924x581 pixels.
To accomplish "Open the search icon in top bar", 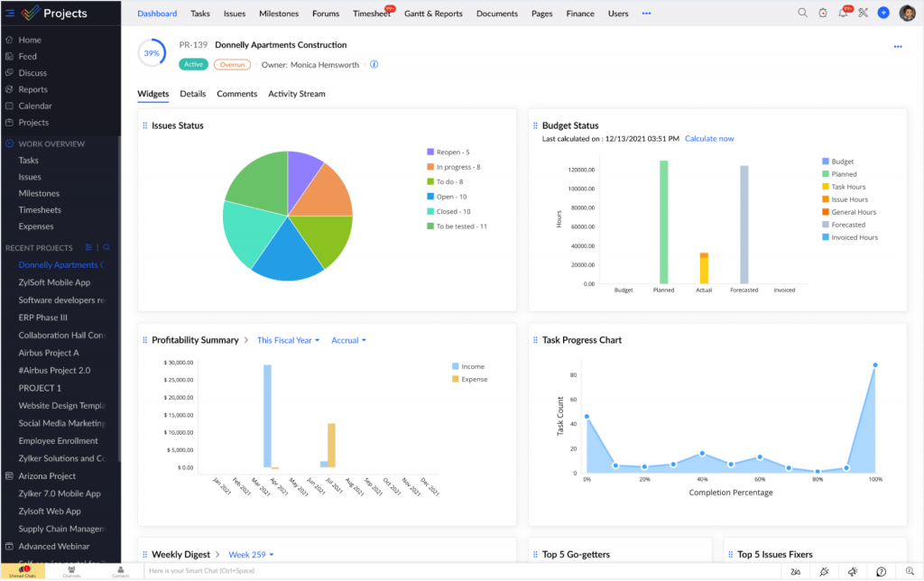I will coord(803,14).
